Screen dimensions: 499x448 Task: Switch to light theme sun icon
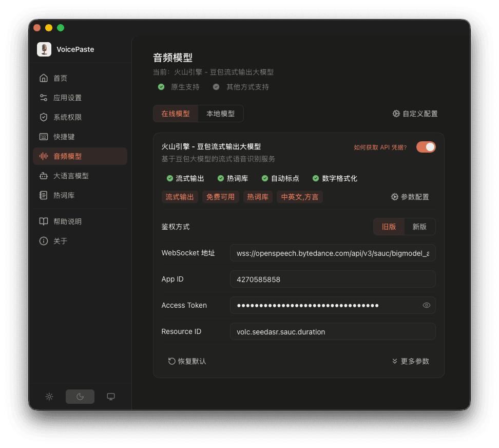click(49, 397)
